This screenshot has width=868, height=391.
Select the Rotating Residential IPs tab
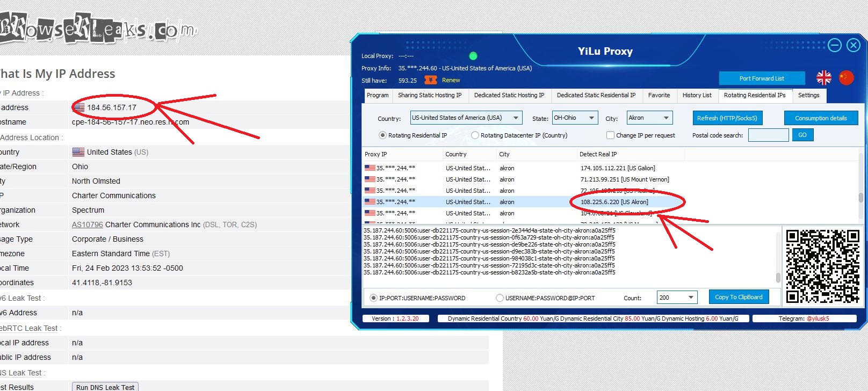755,96
